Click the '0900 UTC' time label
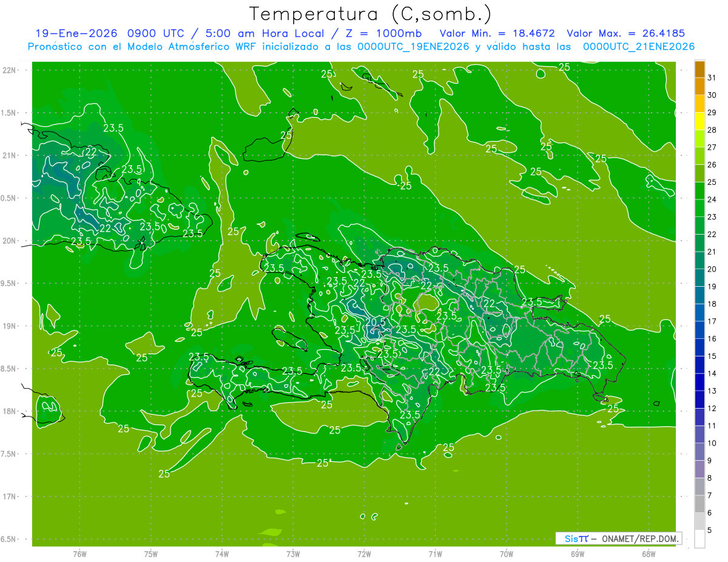 point(155,34)
